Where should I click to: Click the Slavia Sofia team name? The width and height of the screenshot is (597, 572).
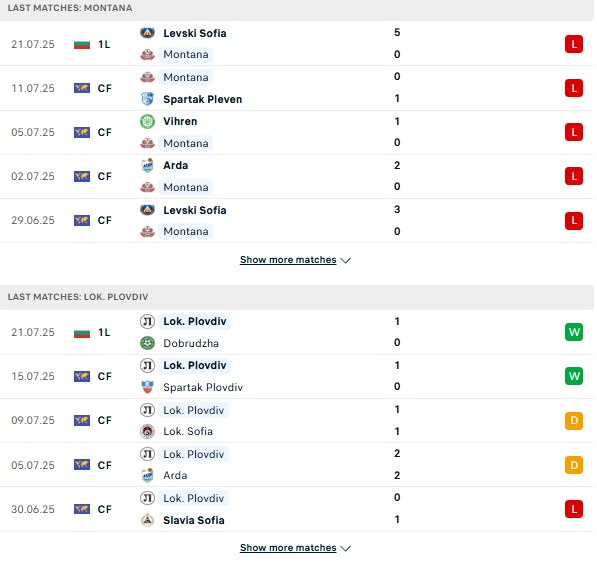click(x=194, y=520)
